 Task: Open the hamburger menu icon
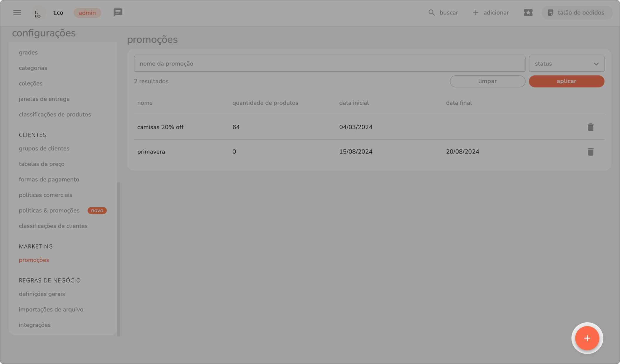17,13
